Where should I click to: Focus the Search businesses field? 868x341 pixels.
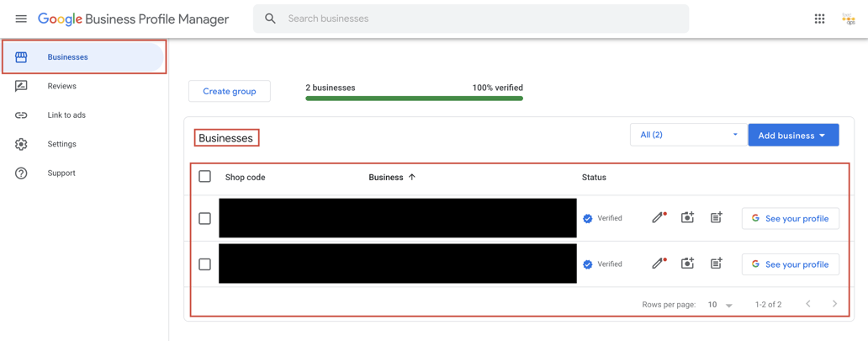(x=471, y=19)
